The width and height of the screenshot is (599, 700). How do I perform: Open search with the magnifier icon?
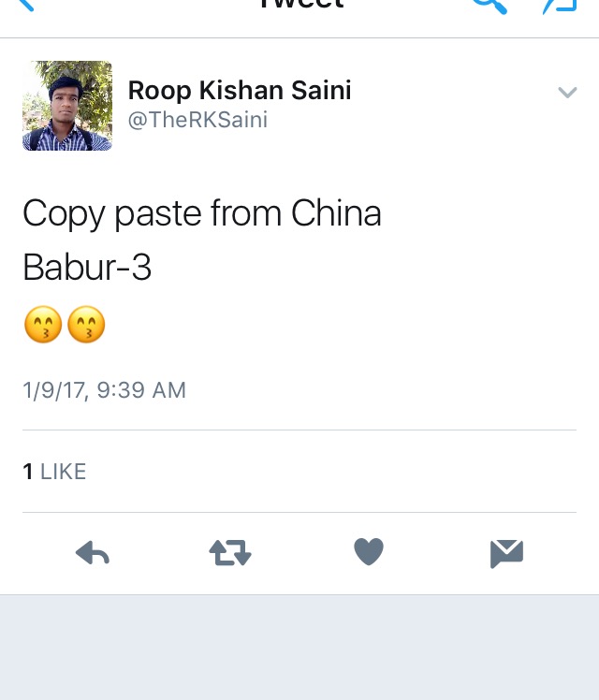coord(489,6)
